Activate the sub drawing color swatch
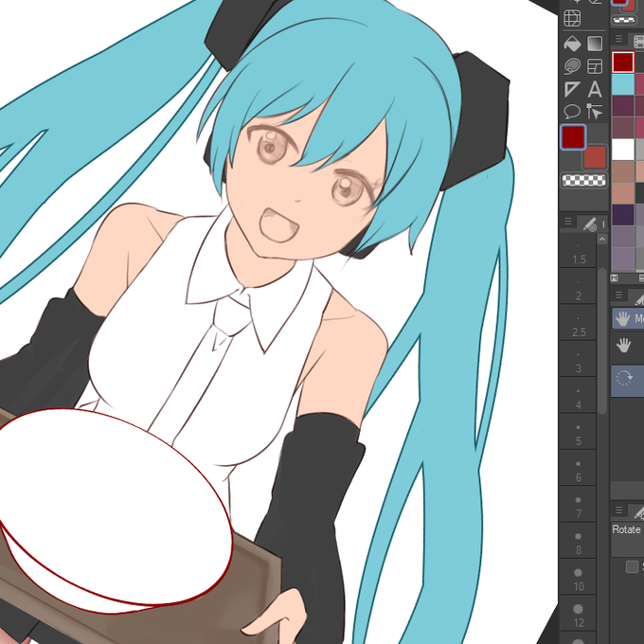 click(596, 158)
